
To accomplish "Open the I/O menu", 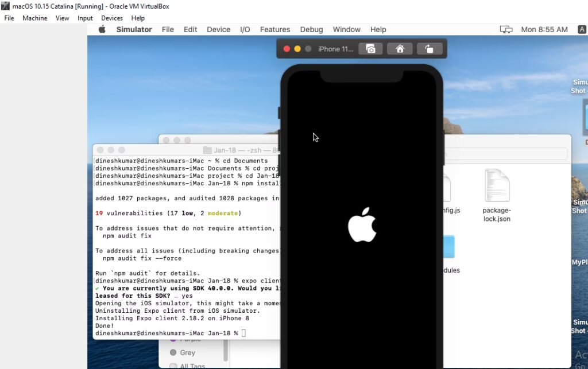I will coord(245,29).
